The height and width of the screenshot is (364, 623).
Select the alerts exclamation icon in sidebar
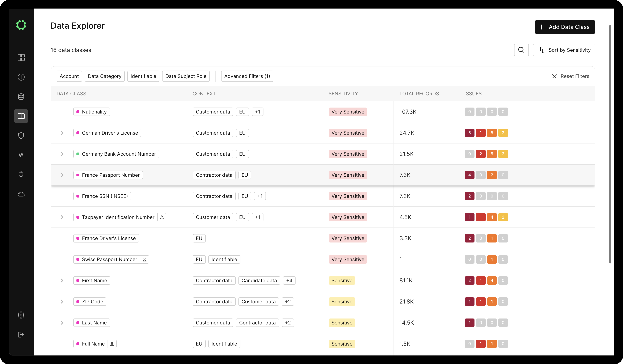(21, 77)
